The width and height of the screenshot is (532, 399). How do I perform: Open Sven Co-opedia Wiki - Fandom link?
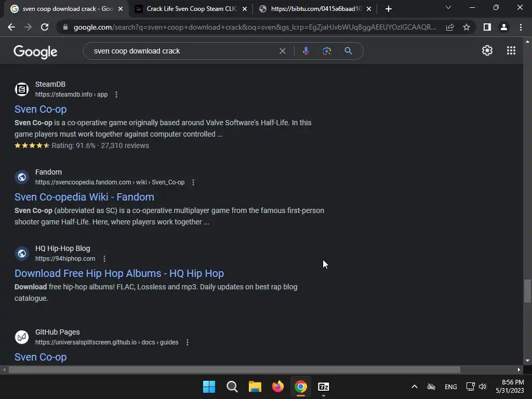click(x=84, y=197)
